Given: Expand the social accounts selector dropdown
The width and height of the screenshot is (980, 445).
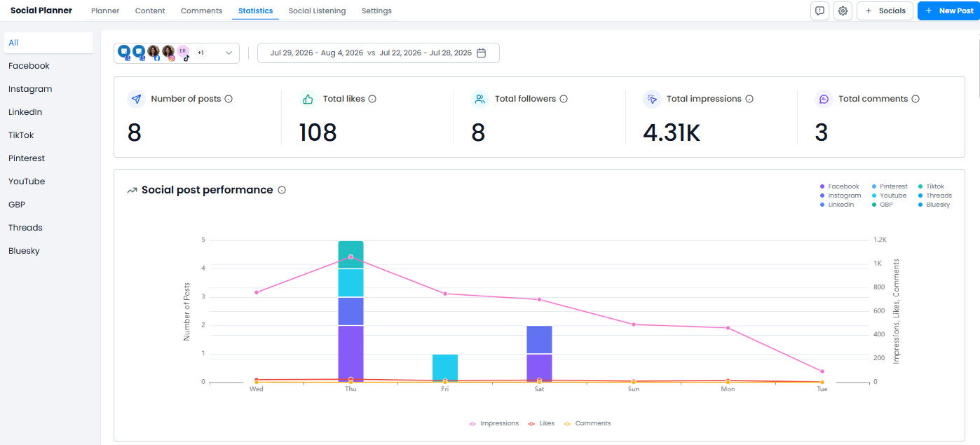Looking at the screenshot, I should (x=229, y=53).
